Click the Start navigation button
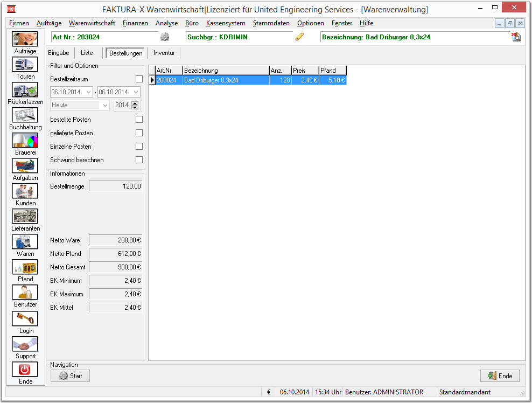The width and height of the screenshot is (532, 403). click(70, 376)
